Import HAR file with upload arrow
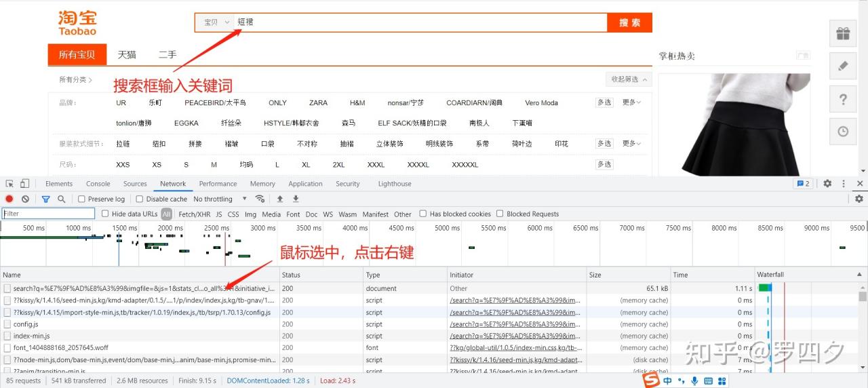 click(279, 199)
